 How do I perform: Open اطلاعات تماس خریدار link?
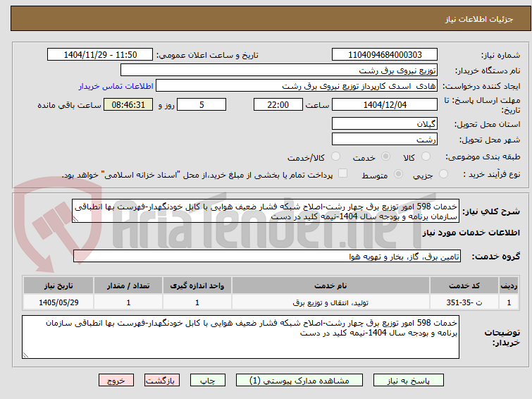coord(116,86)
